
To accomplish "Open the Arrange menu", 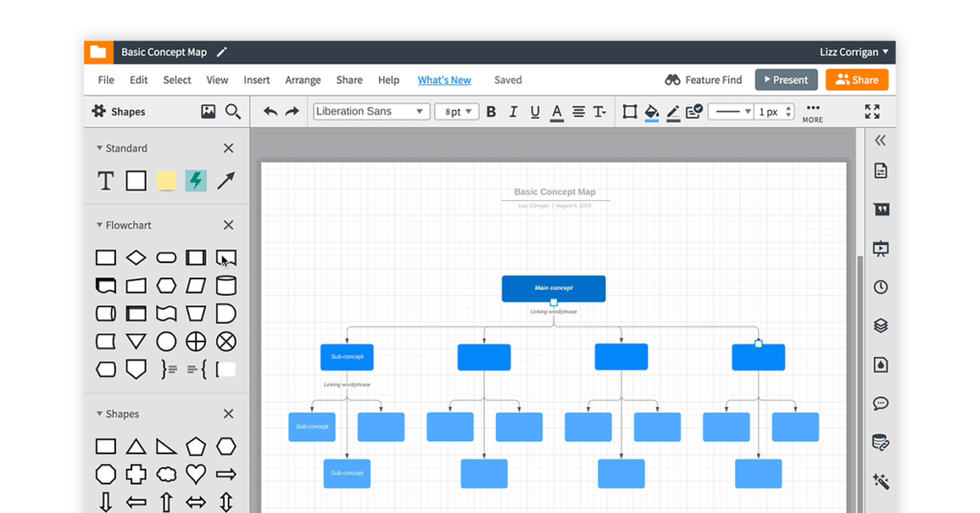I will click(x=302, y=80).
